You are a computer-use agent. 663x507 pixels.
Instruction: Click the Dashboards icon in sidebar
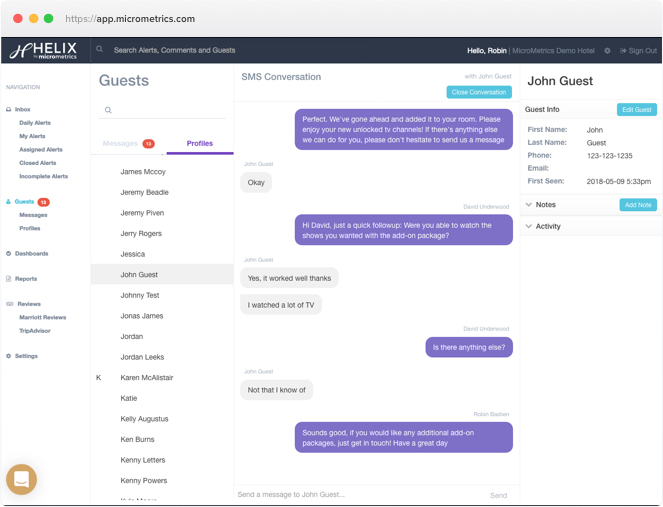9,253
